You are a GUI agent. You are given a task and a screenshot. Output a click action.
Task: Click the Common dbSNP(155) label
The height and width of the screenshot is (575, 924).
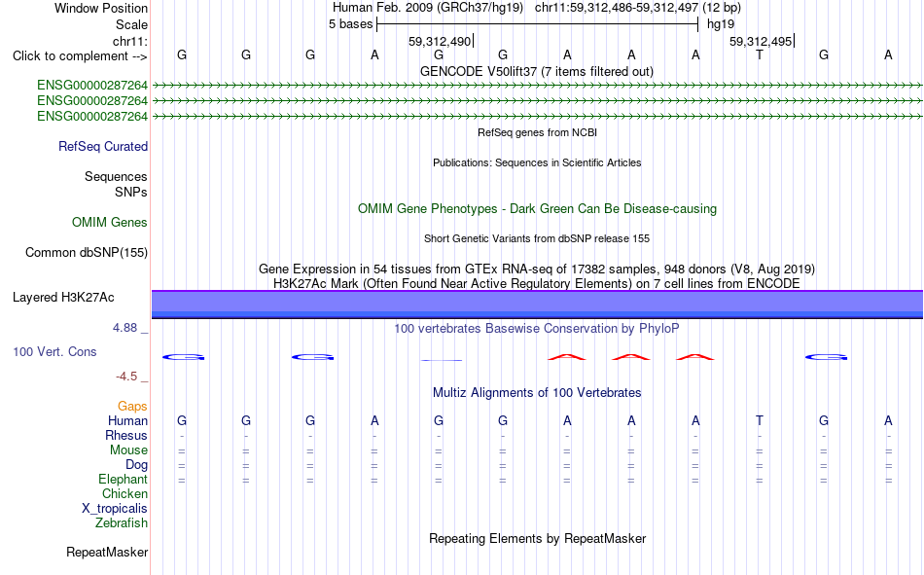tap(87, 252)
